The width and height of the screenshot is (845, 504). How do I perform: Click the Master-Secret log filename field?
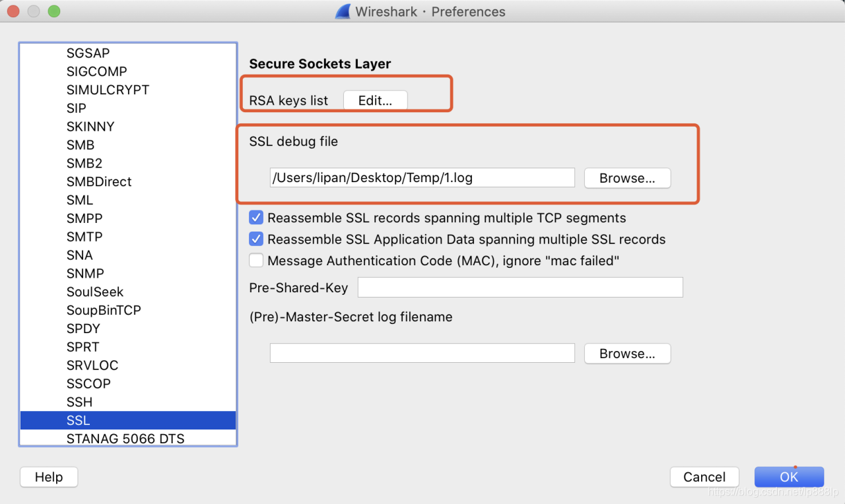422,353
